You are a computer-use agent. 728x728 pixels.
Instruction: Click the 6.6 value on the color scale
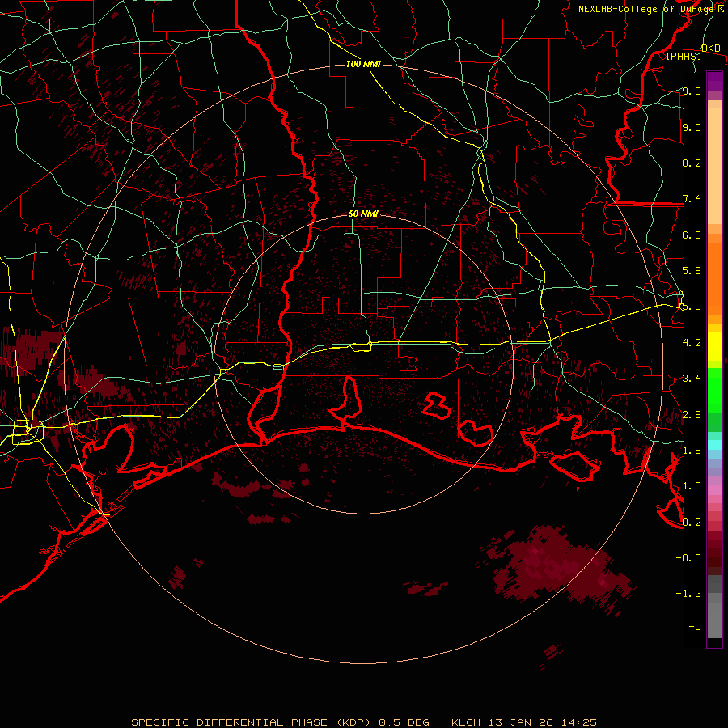[692, 235]
